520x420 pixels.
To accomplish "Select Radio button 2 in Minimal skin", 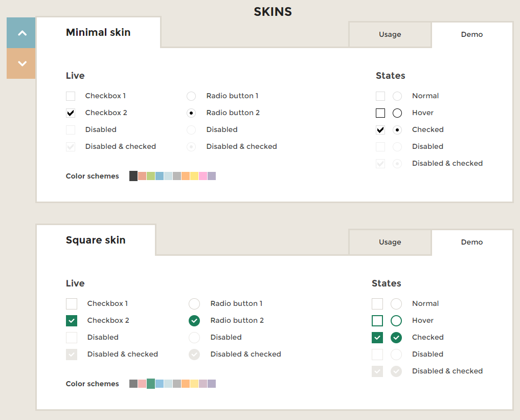I will click(191, 113).
